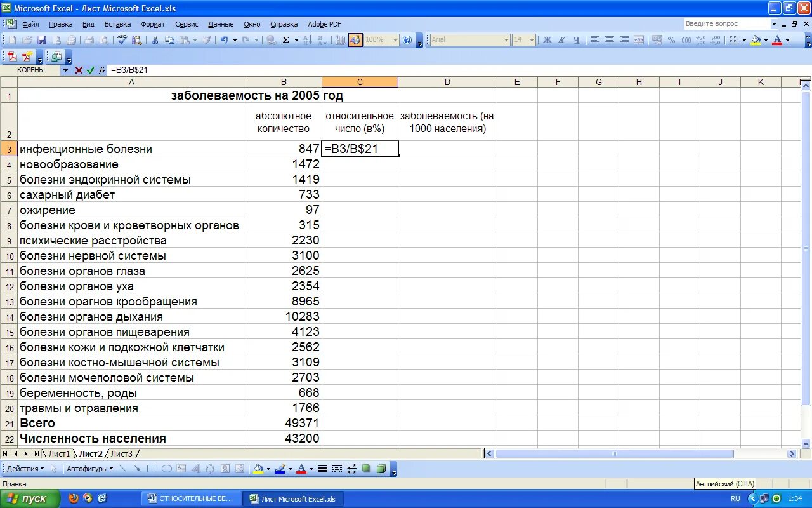812x508 pixels.
Task: Toggle Underline (Ч) formatting
Action: [577, 40]
